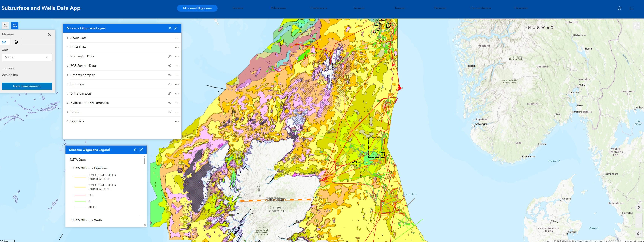Open options menu for Hydrocarbon Occurrences
Screen dimensions: 644x242
177,103
